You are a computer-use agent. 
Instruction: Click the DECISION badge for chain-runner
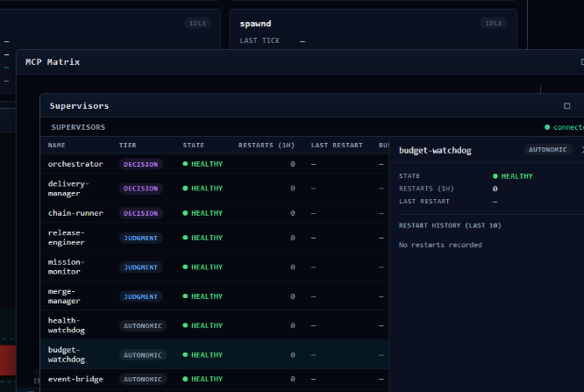[141, 213]
